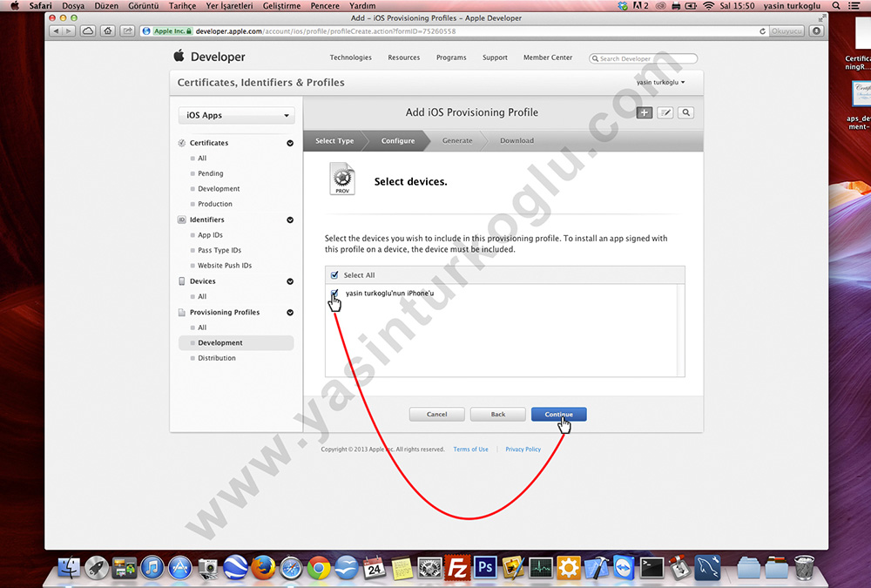Open the Geliştirme menu
The width and height of the screenshot is (871, 588).
(x=281, y=5)
